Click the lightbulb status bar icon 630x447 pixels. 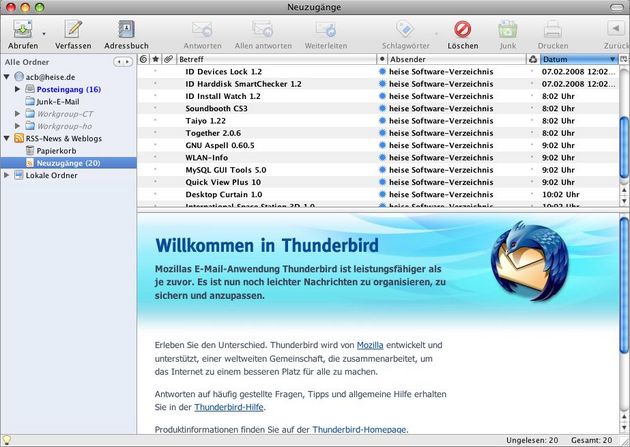[6, 440]
